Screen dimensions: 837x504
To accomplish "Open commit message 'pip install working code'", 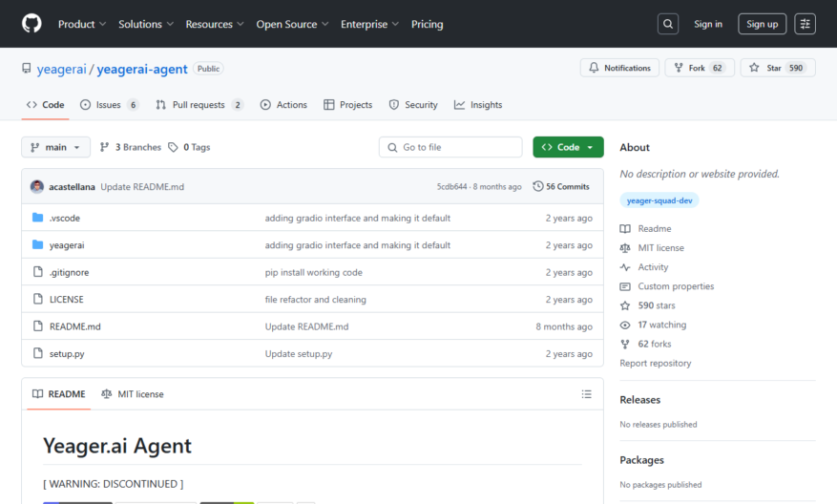I will (313, 272).
